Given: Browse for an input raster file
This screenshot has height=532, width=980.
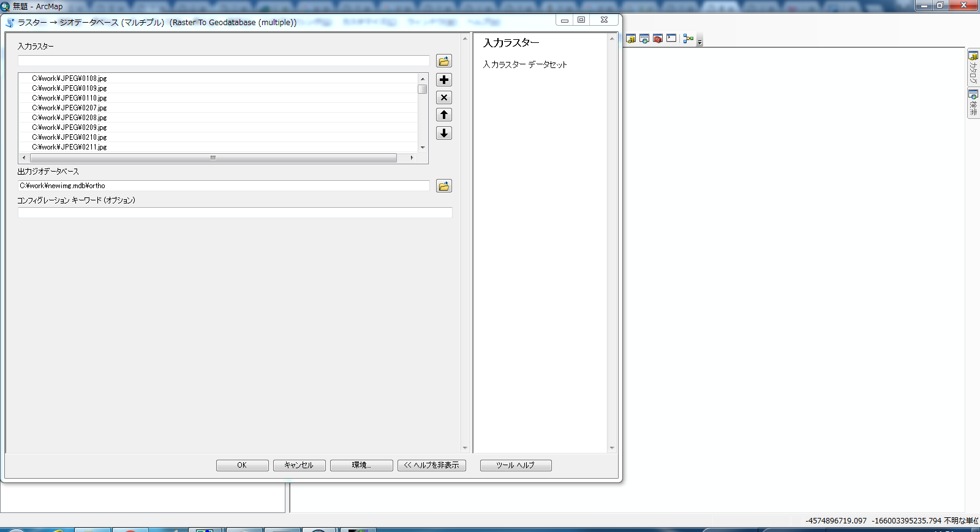Looking at the screenshot, I should tap(444, 61).
